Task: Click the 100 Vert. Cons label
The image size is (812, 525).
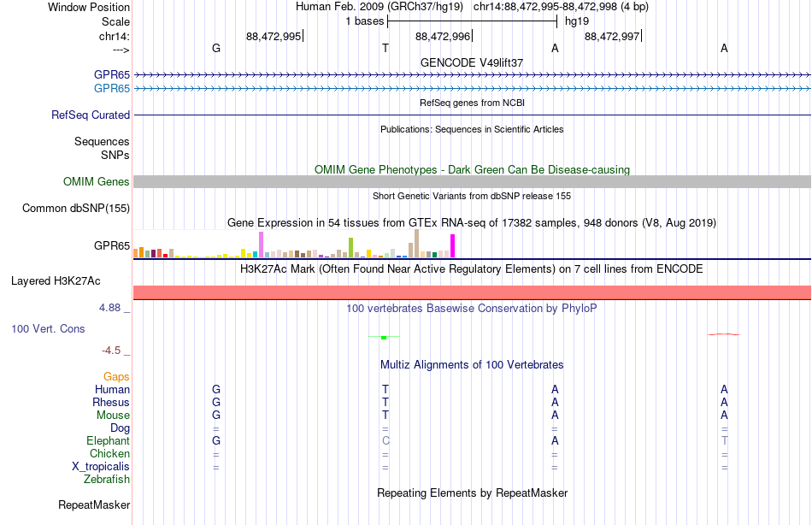Action: (x=48, y=328)
